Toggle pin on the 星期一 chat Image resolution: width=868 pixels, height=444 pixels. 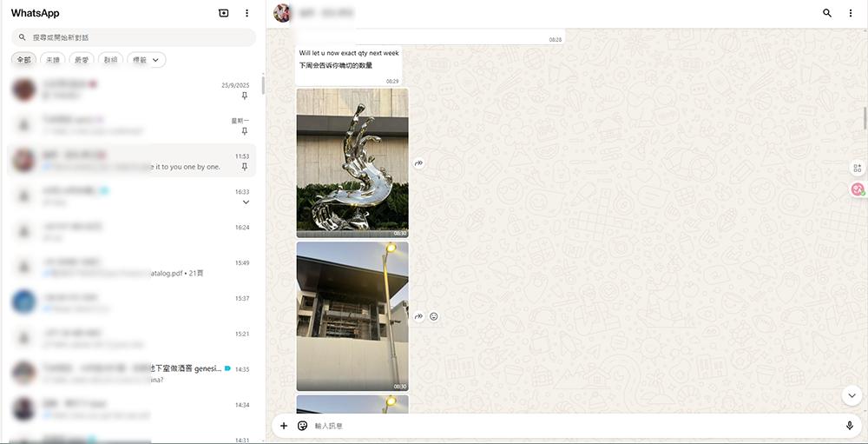pyautogui.click(x=245, y=131)
